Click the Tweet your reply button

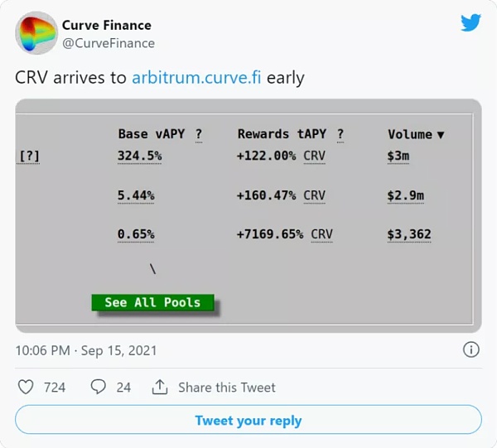click(248, 421)
